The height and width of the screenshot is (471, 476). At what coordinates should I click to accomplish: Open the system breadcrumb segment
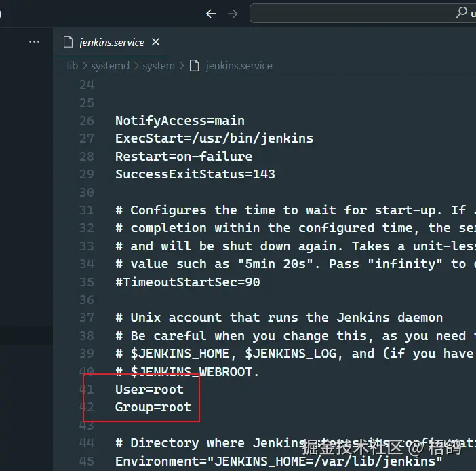pos(159,66)
